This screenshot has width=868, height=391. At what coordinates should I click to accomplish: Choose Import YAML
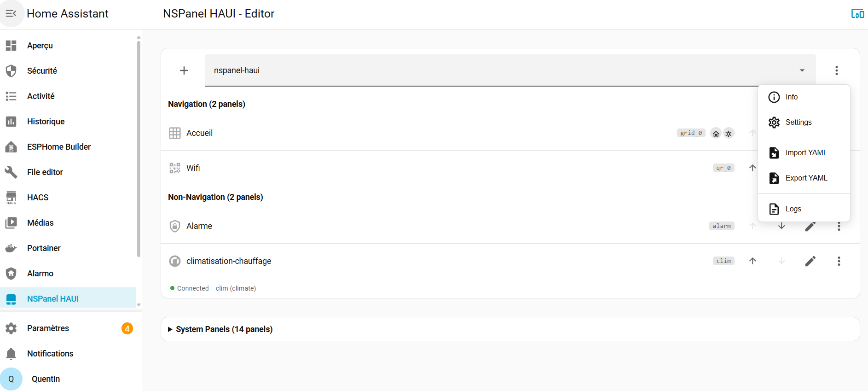(804, 153)
